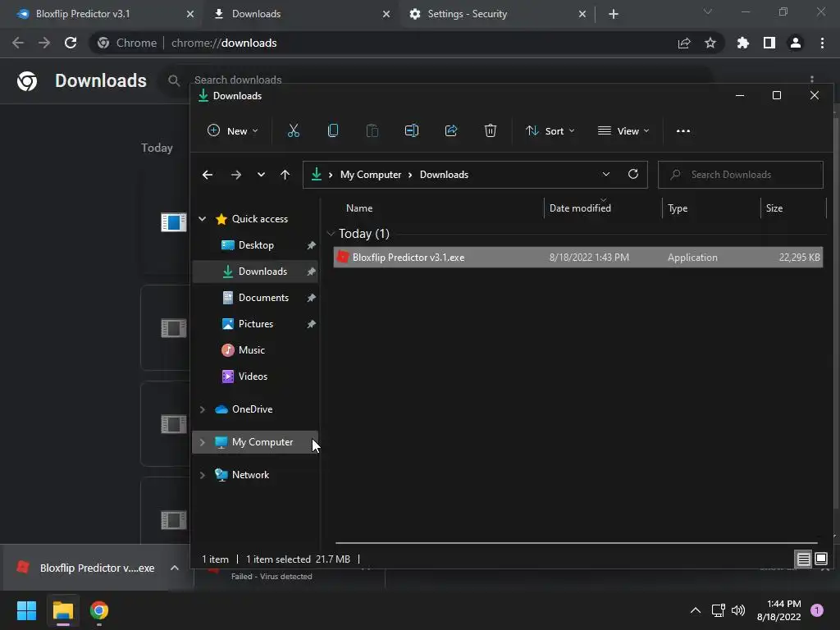Click File Explorer icon on taskbar

coord(62,610)
